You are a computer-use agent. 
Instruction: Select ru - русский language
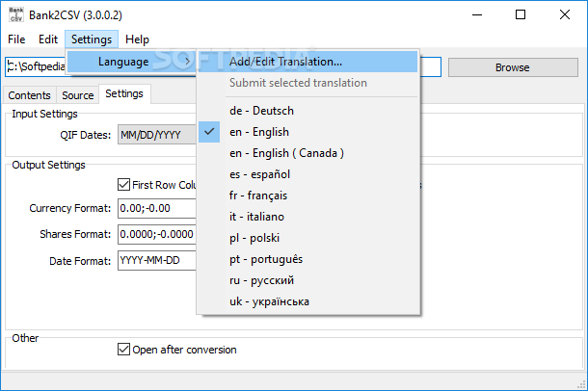point(307,280)
